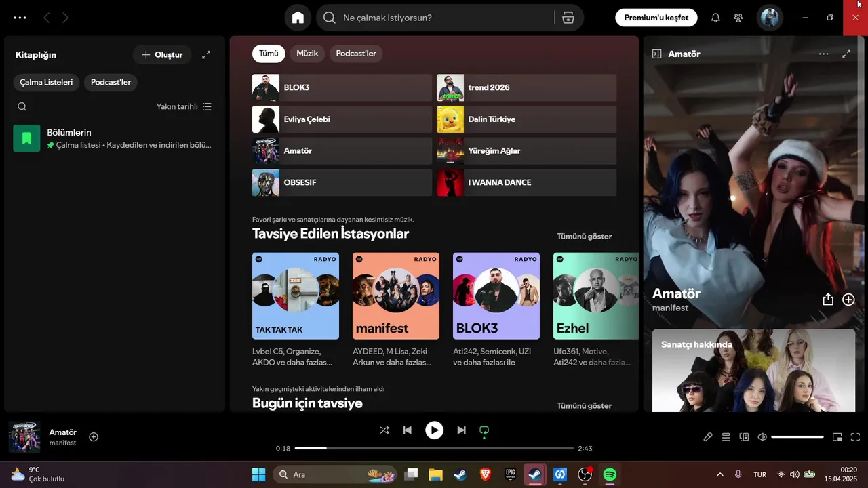Image resolution: width=868 pixels, height=488 pixels.
Task: Open the 'TAK TAK TAK' radio card
Action: [x=296, y=310]
